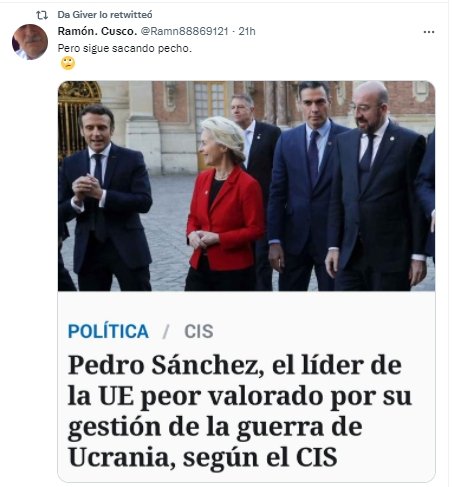
Task: Open the Pedro Sánchez article headline
Action: click(239, 411)
